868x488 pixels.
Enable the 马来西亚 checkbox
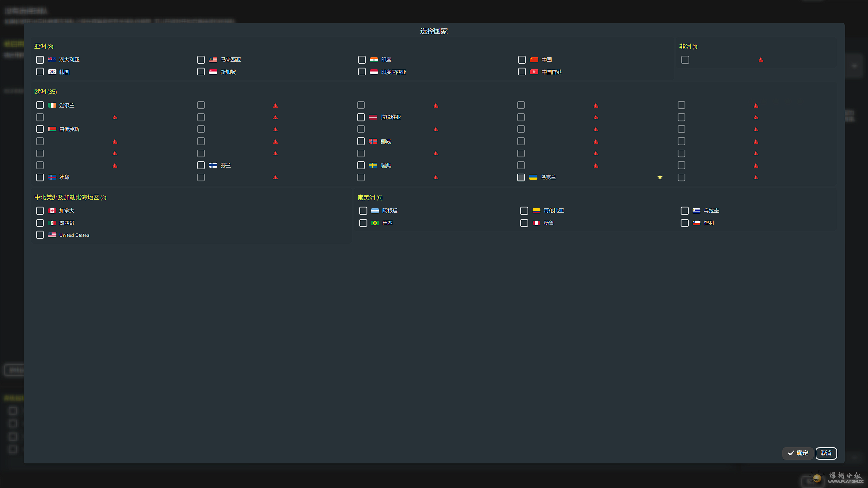coord(201,60)
